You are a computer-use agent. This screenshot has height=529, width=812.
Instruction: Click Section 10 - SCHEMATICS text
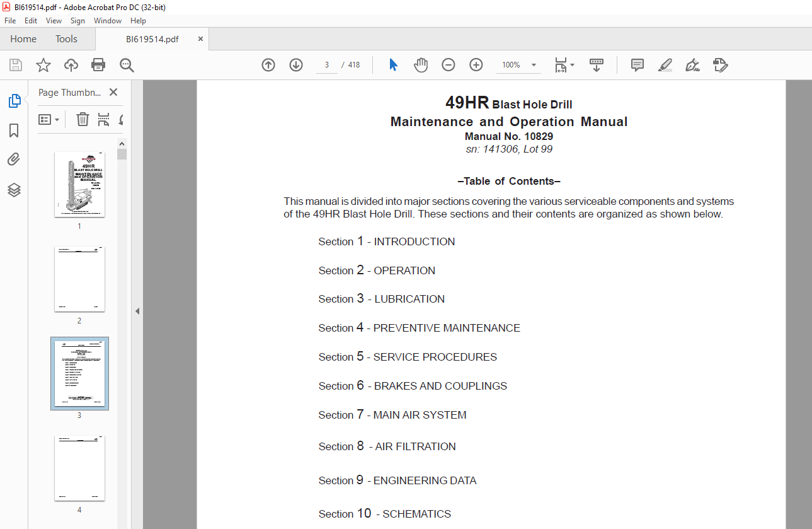pos(384,513)
